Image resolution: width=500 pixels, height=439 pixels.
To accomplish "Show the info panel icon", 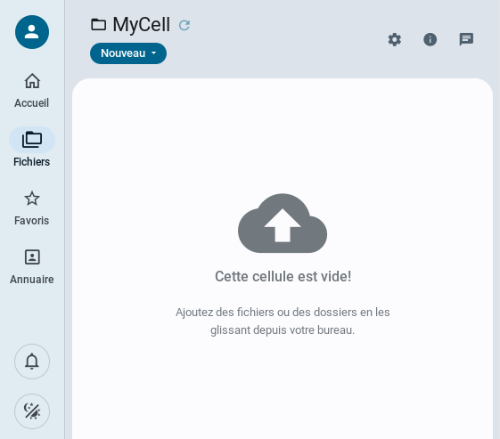I will click(430, 40).
